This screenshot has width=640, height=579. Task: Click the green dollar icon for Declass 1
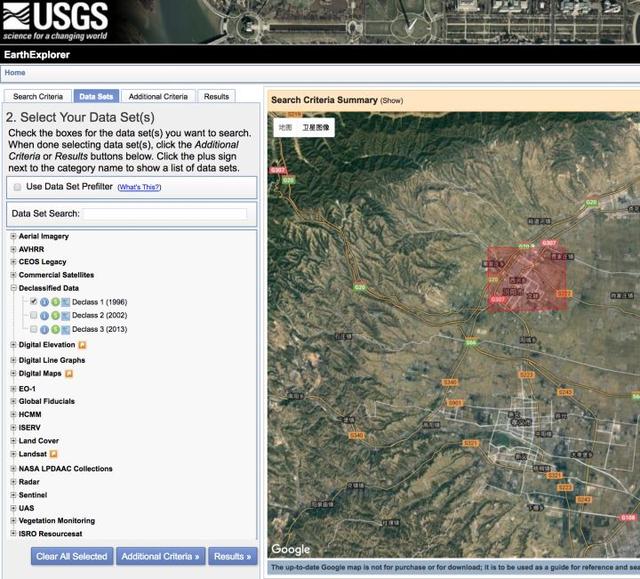[x=55, y=302]
